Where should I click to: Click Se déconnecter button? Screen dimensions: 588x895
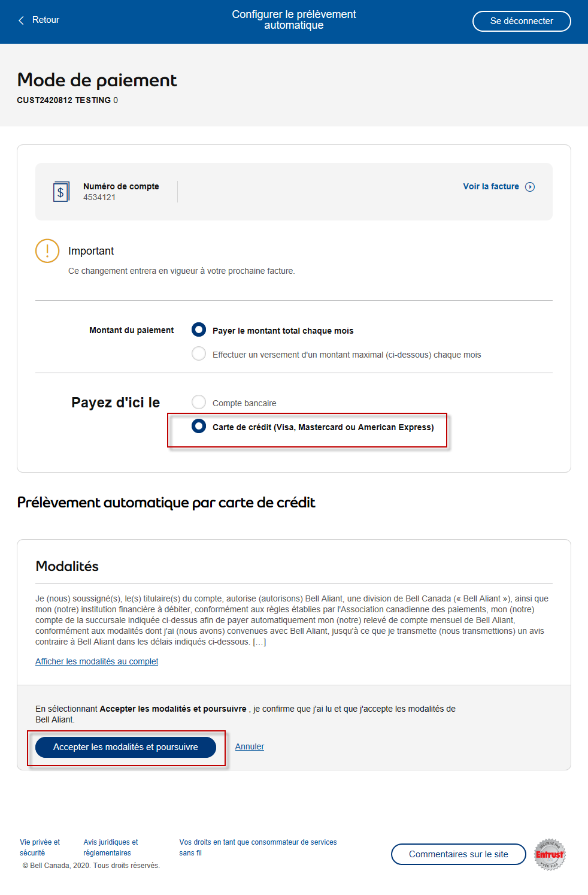pyautogui.click(x=522, y=21)
